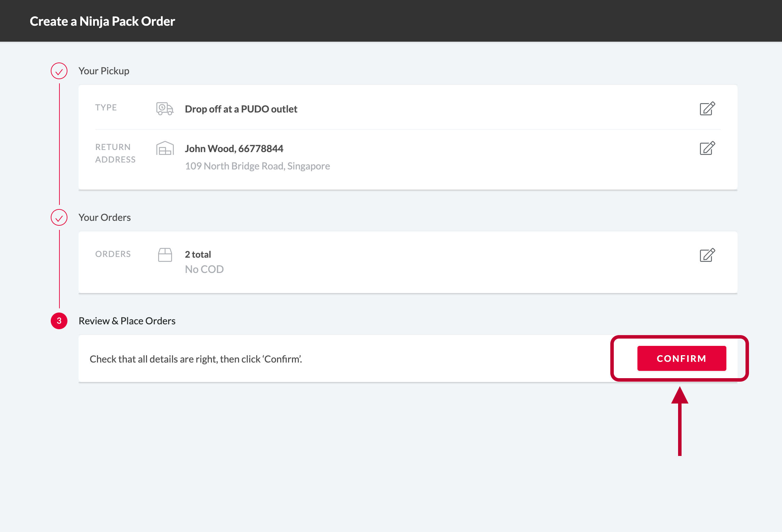
Task: Click the step 3 number badge
Action: tap(59, 321)
